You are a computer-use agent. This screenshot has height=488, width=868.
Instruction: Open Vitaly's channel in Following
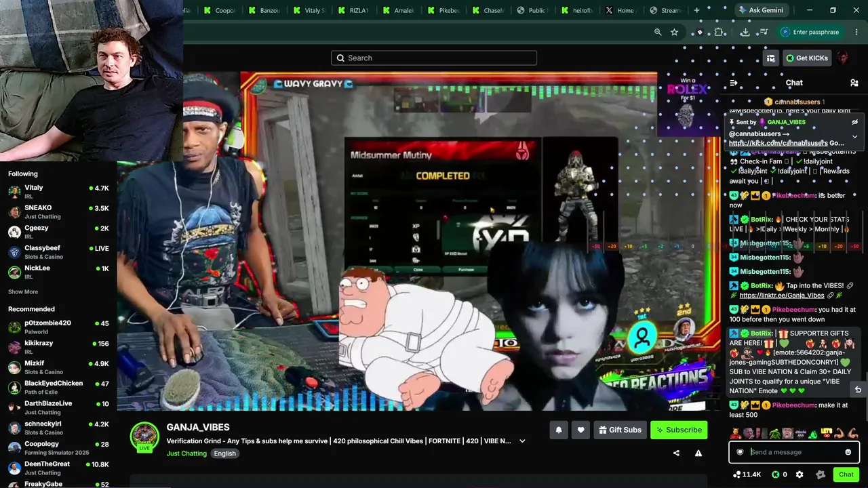(58, 192)
